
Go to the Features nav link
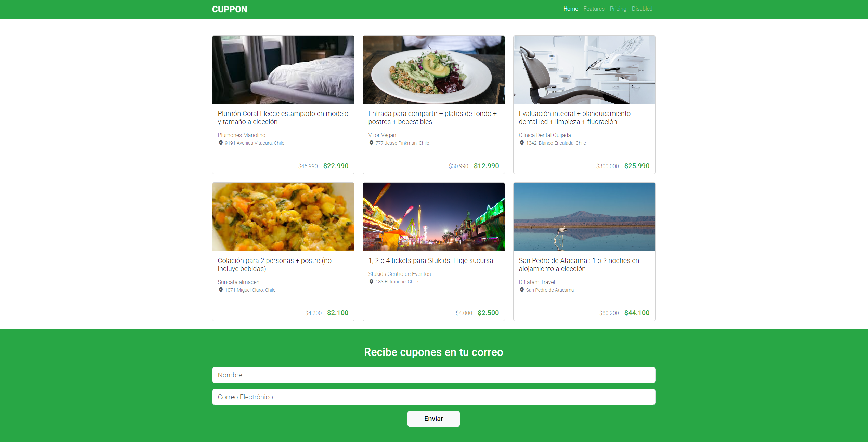[594, 9]
